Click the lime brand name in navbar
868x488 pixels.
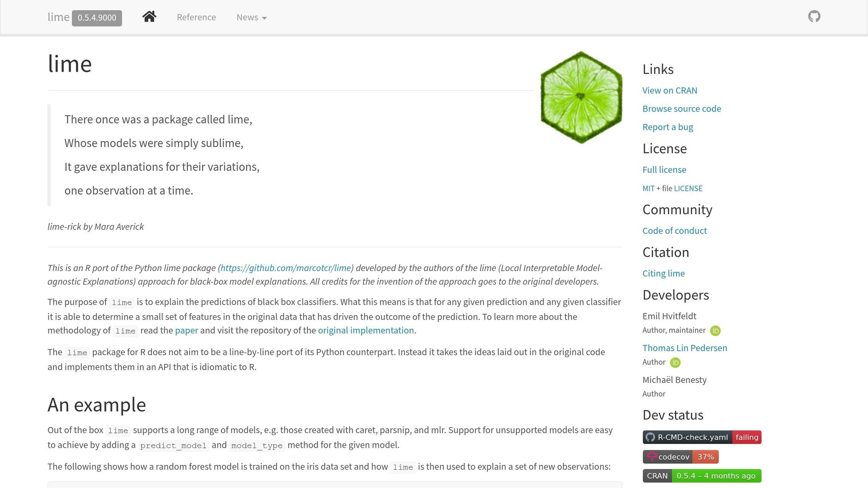pyautogui.click(x=58, y=17)
